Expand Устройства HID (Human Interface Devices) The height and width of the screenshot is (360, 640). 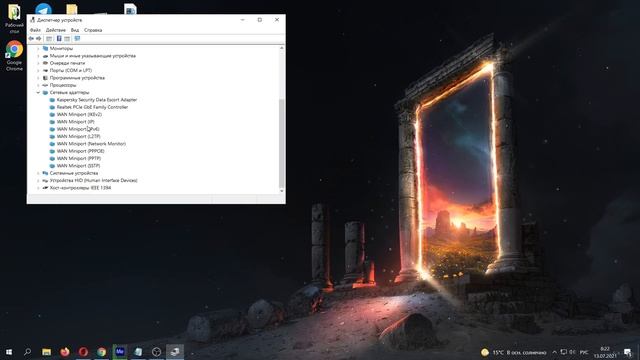coord(38,180)
